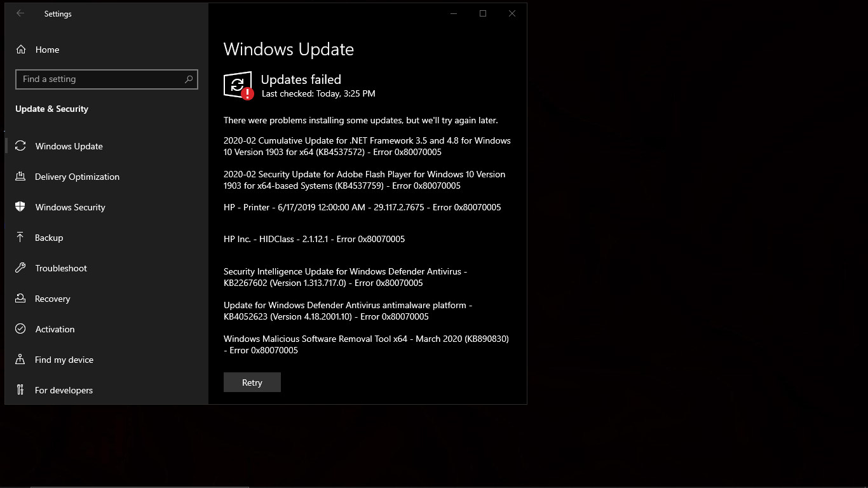Viewport: 868px width, 488px height.
Task: Click the Find my device icon
Action: click(20, 360)
